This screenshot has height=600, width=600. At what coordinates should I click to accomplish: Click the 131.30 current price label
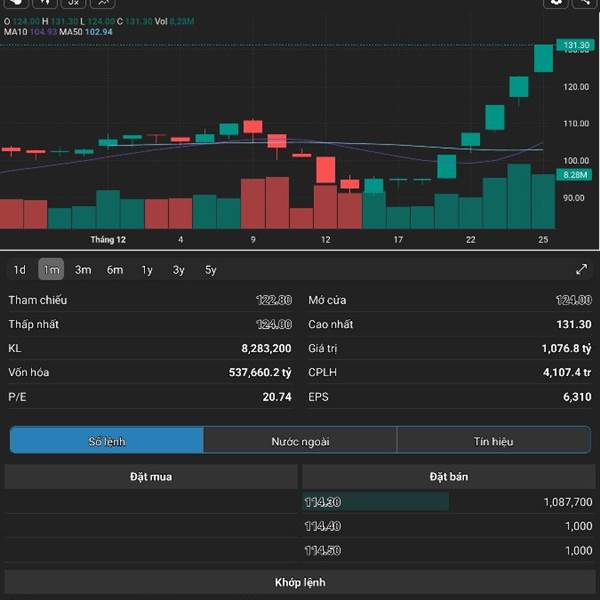coord(576,45)
